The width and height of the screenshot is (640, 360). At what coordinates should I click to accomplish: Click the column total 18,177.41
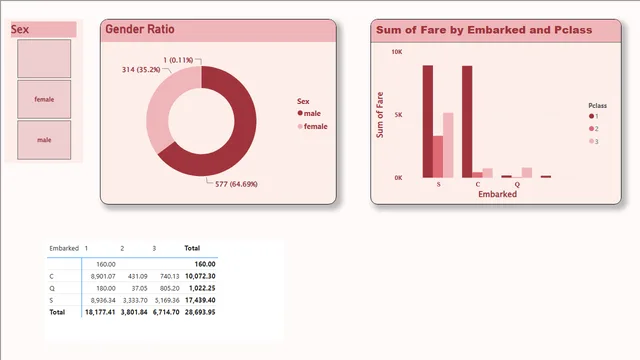[100, 312]
